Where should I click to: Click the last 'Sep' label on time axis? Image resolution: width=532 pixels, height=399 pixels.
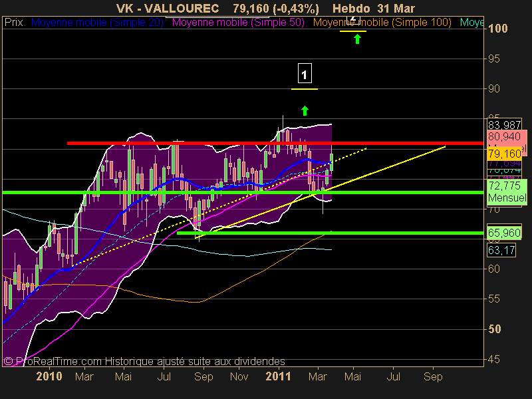click(x=433, y=376)
